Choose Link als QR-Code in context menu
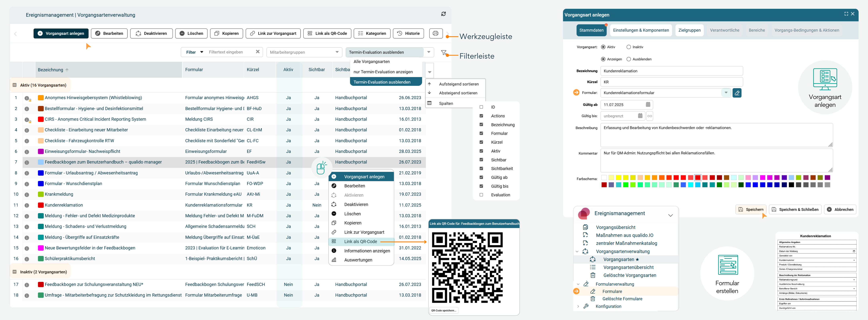 click(x=360, y=242)
